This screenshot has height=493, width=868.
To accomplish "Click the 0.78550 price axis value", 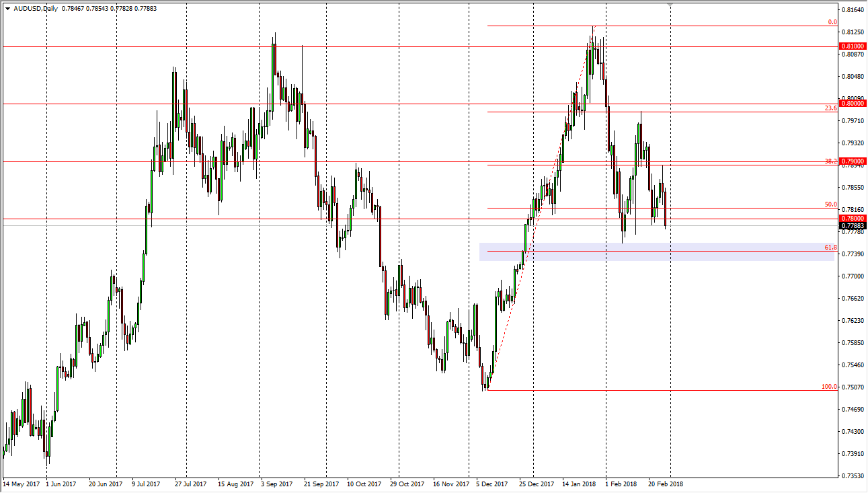I will click(x=853, y=188).
